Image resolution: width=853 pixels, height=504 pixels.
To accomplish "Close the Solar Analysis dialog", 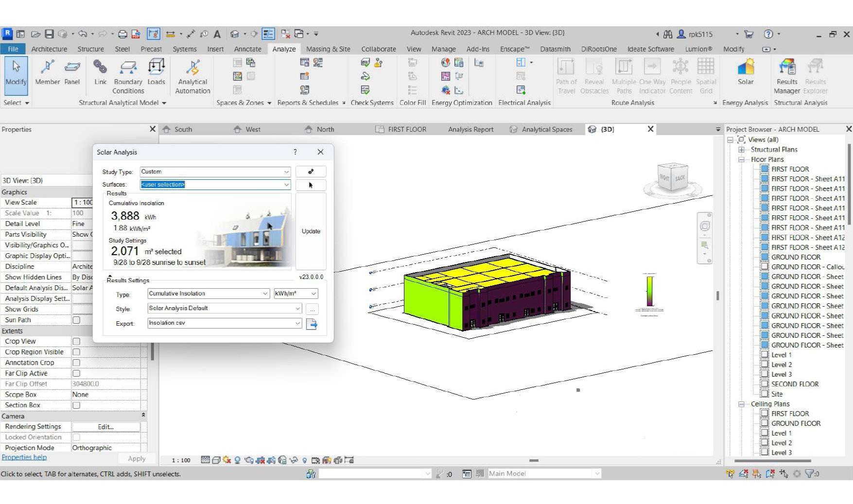I will [320, 152].
